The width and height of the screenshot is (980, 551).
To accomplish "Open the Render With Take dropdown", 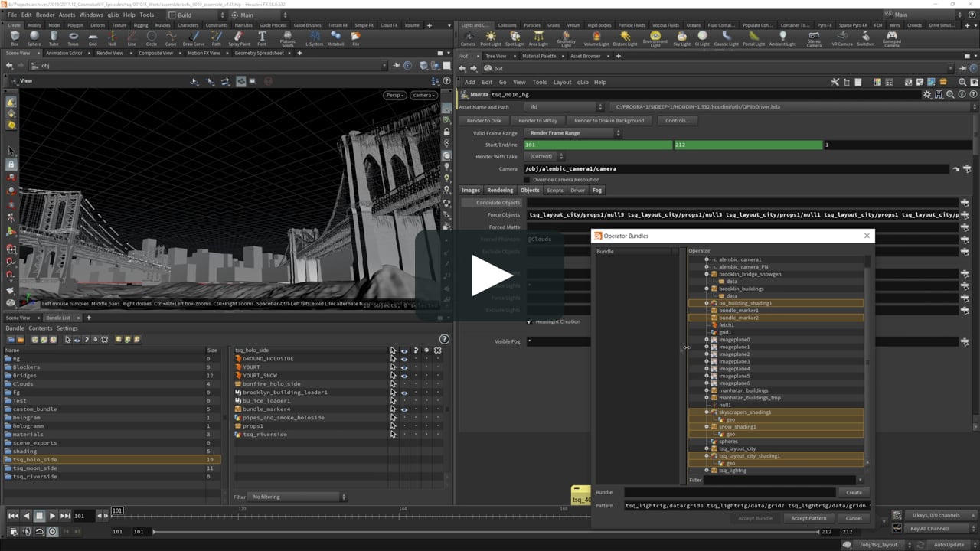I will (545, 156).
